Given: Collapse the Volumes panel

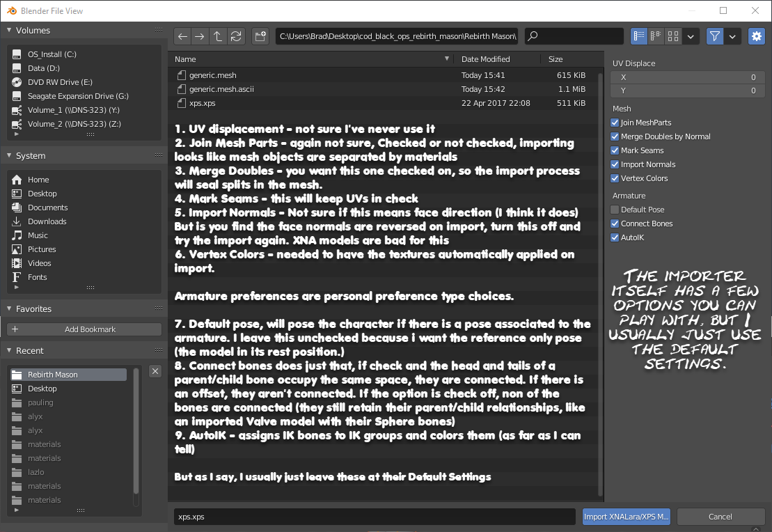Looking at the screenshot, I should coord(9,30).
